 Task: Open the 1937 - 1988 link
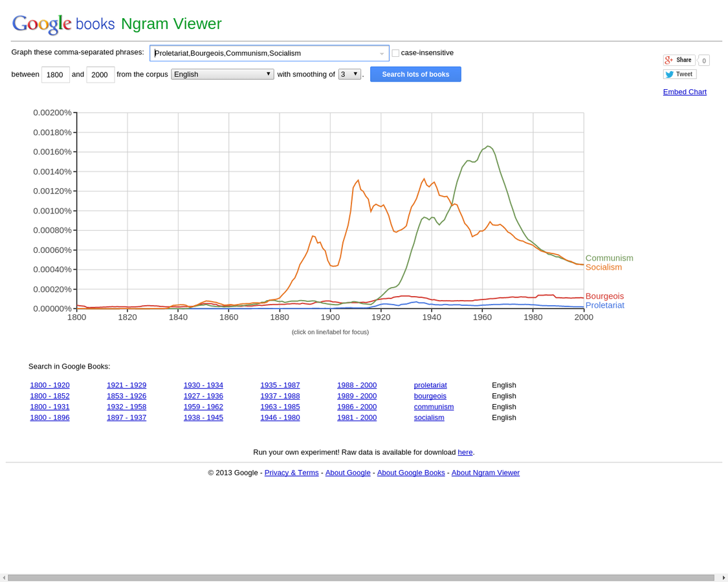point(280,396)
